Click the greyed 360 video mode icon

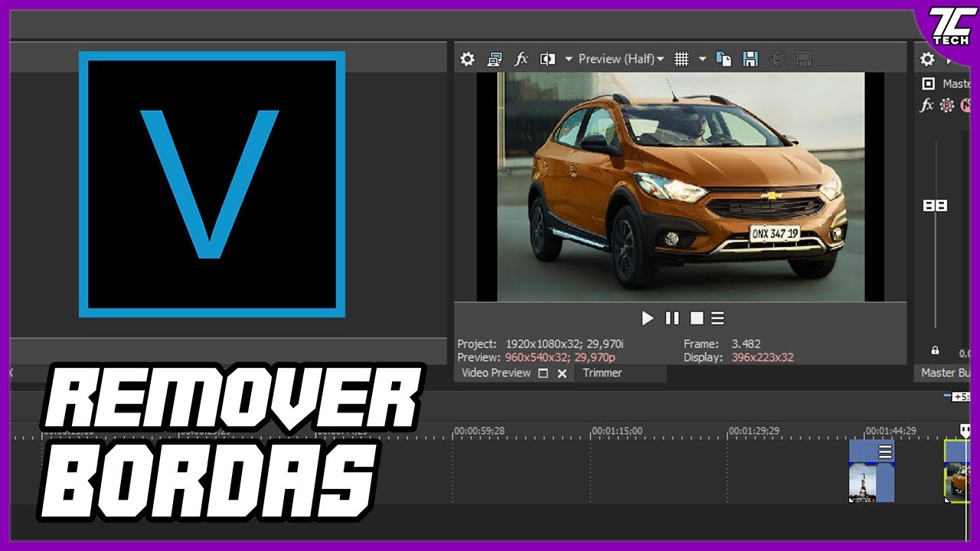(777, 59)
